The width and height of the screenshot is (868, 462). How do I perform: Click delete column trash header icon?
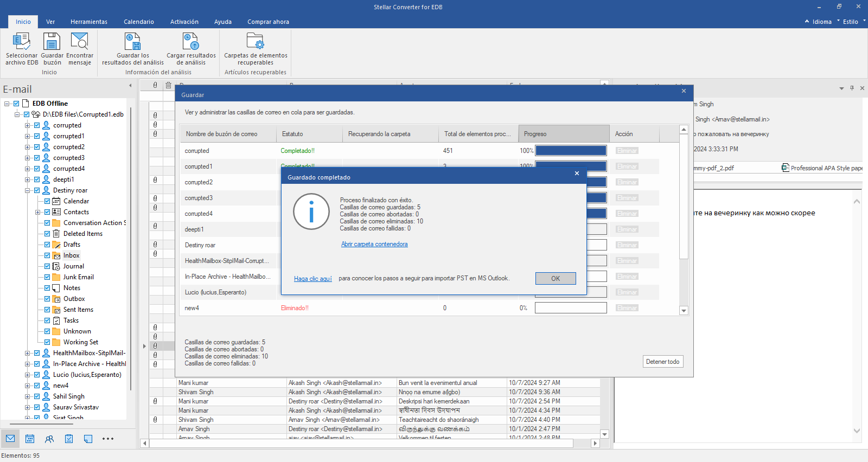click(169, 85)
